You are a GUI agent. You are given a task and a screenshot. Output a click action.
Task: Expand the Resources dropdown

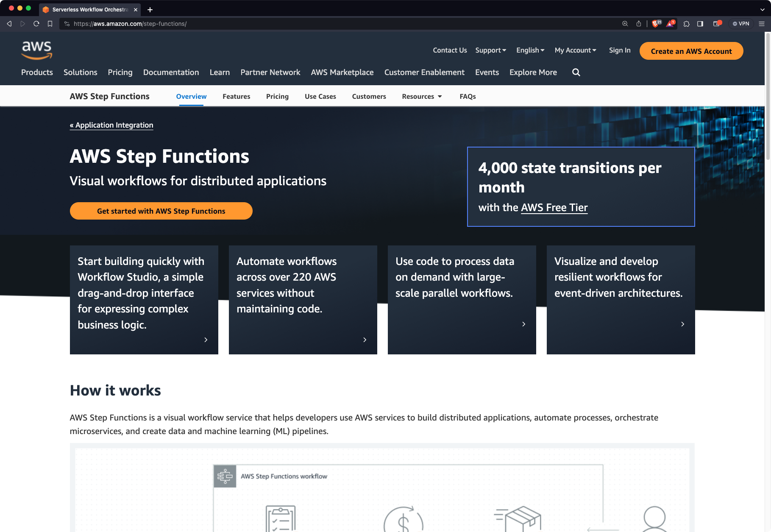click(422, 96)
